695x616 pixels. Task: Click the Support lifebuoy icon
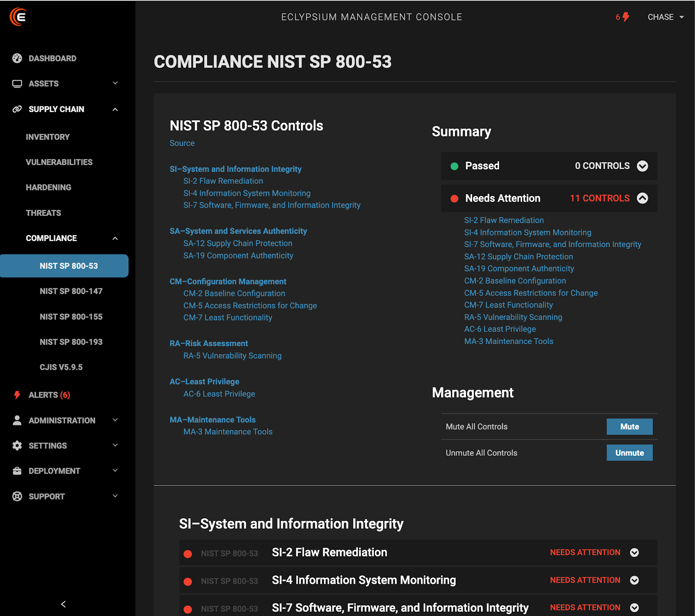pos(17,496)
